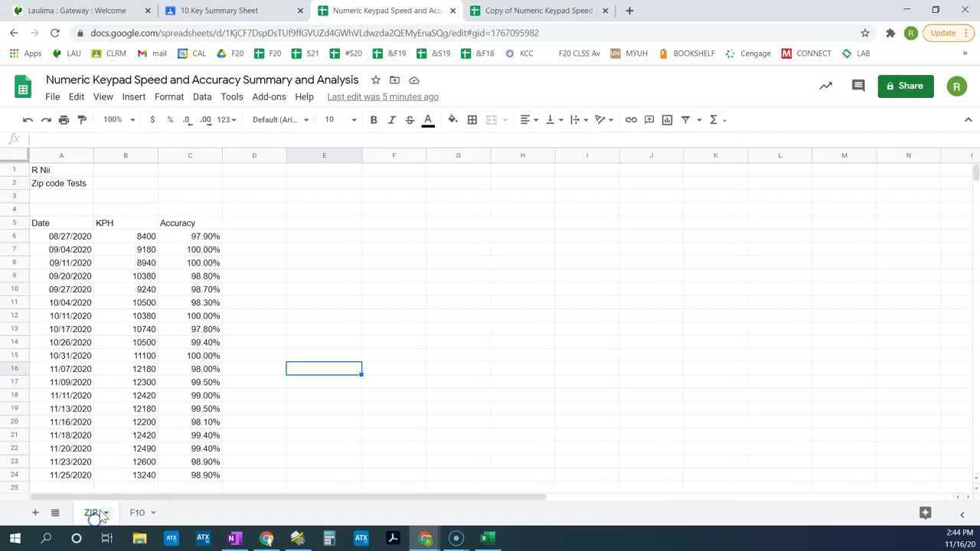
Task: Reload the page in Chrome
Action: 54,33
